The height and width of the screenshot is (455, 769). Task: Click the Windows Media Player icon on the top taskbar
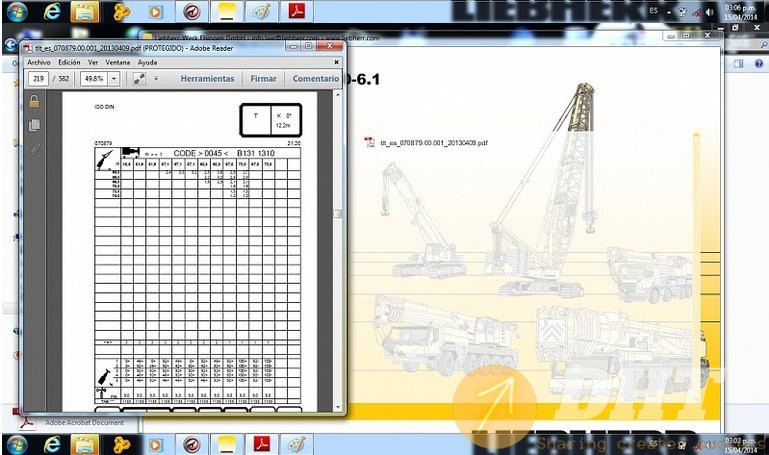pos(155,11)
